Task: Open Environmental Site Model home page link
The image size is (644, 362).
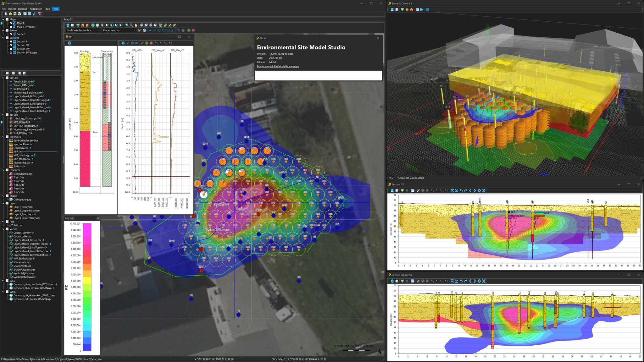Action: [278, 66]
